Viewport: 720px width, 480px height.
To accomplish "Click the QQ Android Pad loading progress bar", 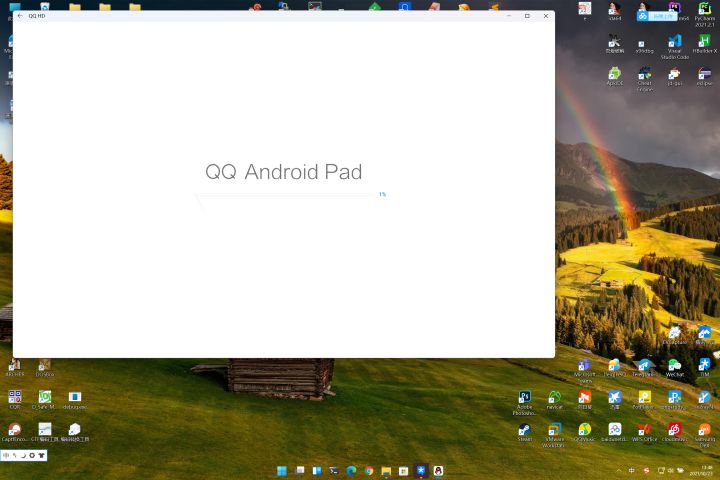I will pos(290,195).
